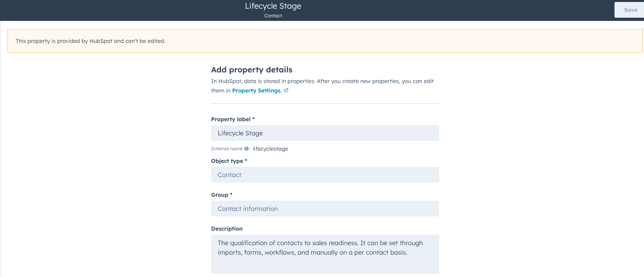Screen dimensions: 644x277
Task: Click the divider line below Property Settings
Action: (x=325, y=104)
